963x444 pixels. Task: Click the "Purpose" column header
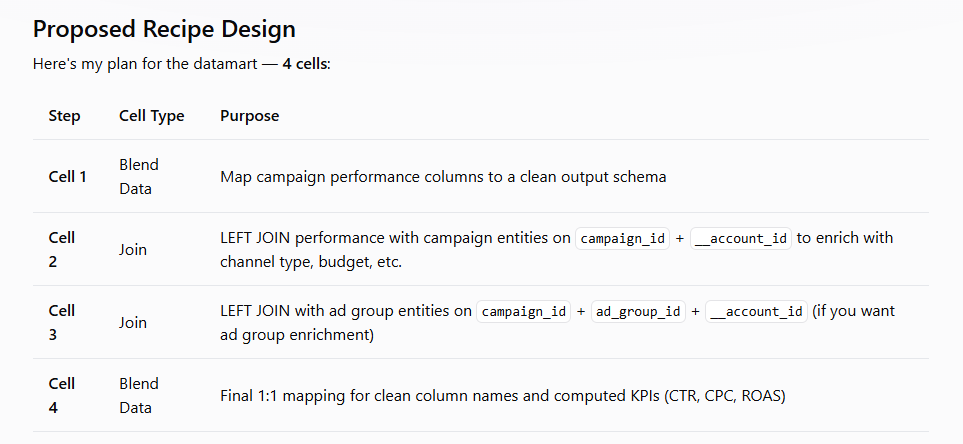(249, 116)
